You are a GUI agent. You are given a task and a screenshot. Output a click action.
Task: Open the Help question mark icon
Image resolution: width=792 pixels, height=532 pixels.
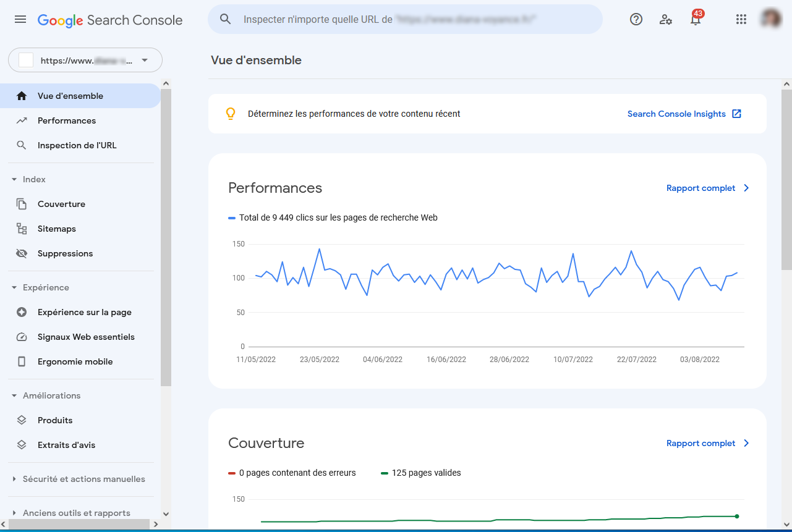coord(636,19)
